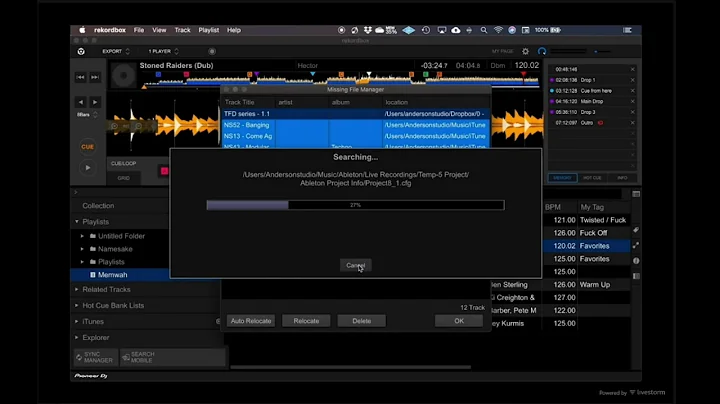Viewport: 720px width, 404px height.
Task: Remove the Main Drop memory cue
Action: 632,101
